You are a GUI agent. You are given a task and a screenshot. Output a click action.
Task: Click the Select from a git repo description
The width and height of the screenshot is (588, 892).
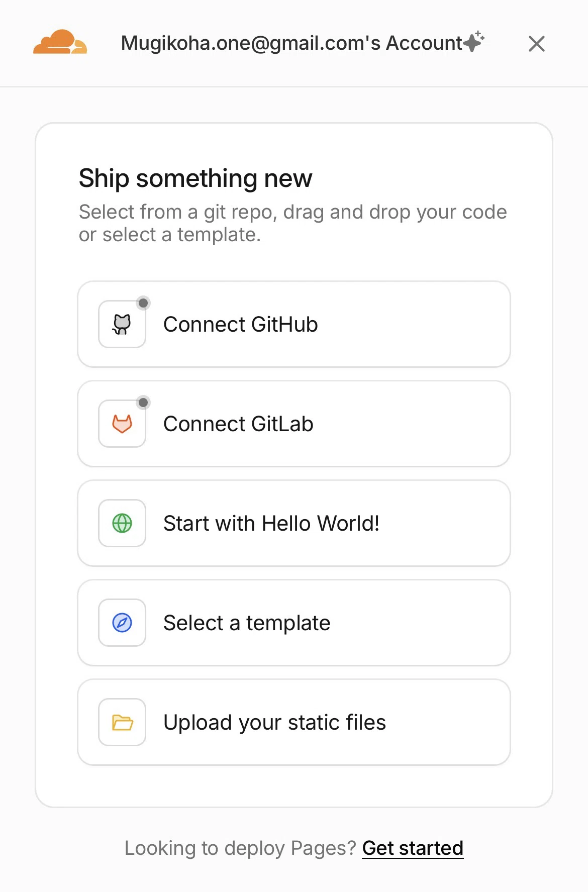[x=293, y=223]
